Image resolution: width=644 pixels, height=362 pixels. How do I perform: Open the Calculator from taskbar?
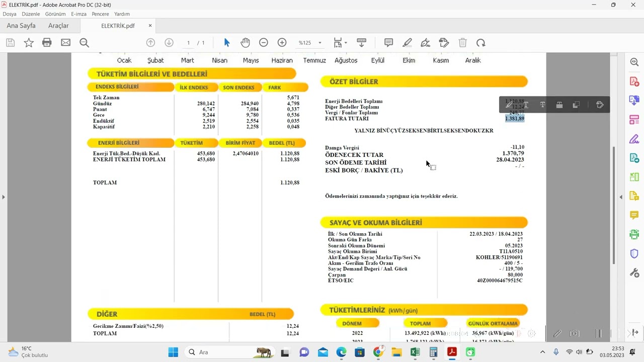pyautogui.click(x=433, y=352)
